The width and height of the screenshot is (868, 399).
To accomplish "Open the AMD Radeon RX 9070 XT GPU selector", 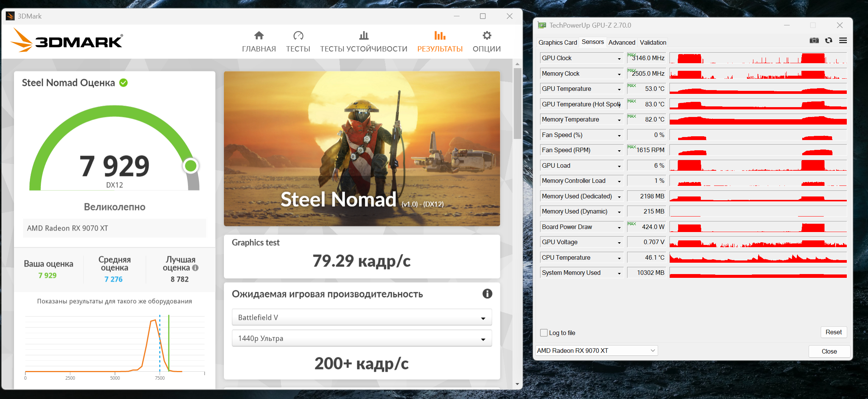I will pyautogui.click(x=596, y=351).
